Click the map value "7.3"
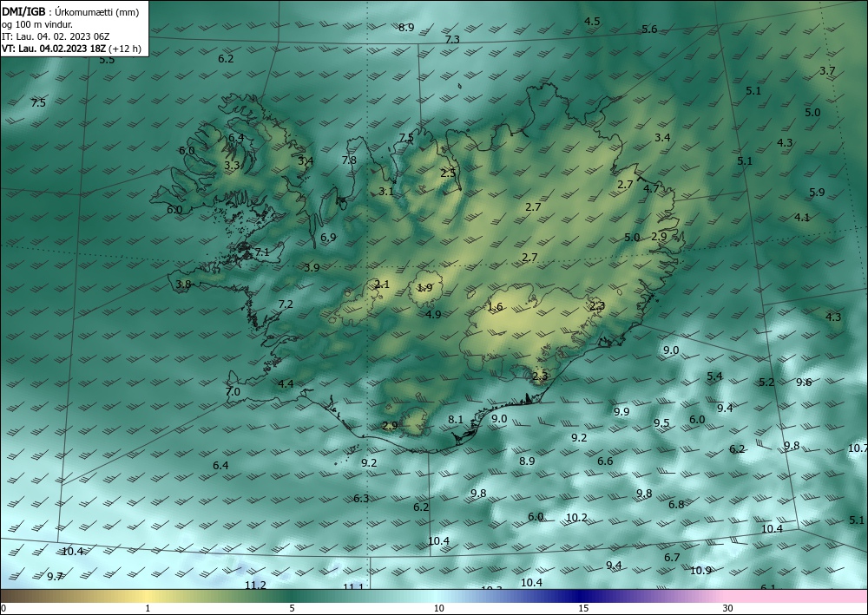The width and height of the screenshot is (868, 615). coord(452,39)
